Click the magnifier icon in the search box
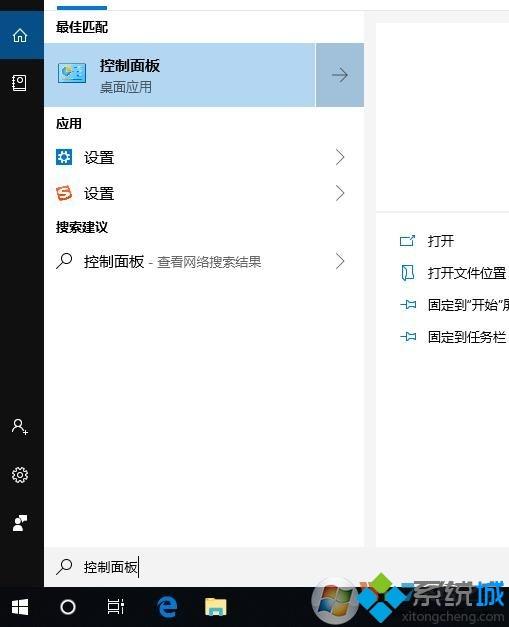Viewport: 509px width, 627px height. (x=64, y=567)
